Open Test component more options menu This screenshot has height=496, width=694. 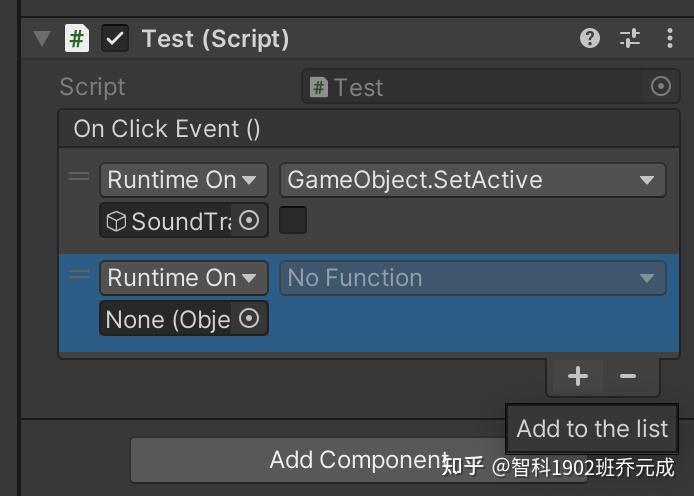click(x=669, y=39)
